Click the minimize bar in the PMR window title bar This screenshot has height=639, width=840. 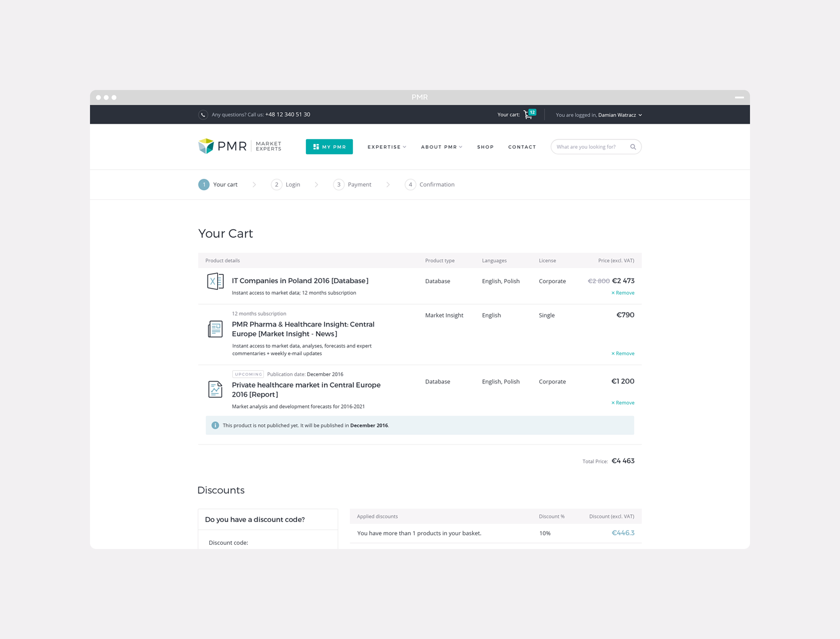(739, 97)
